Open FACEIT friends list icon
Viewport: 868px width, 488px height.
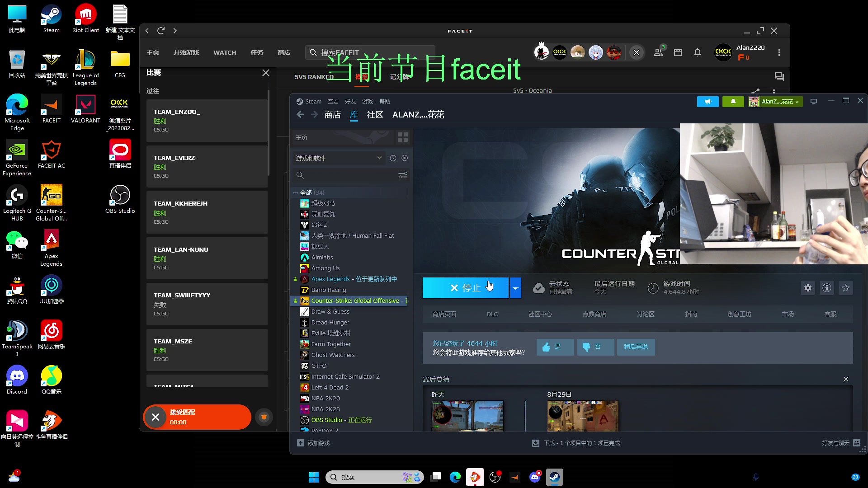coord(658,52)
